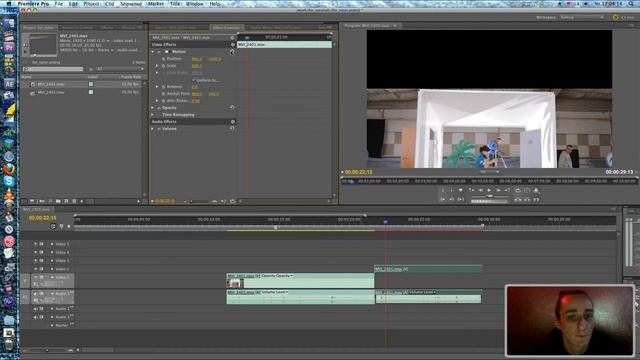Click the timeline current timecode field
640x360 pixels.
[x=42, y=218]
